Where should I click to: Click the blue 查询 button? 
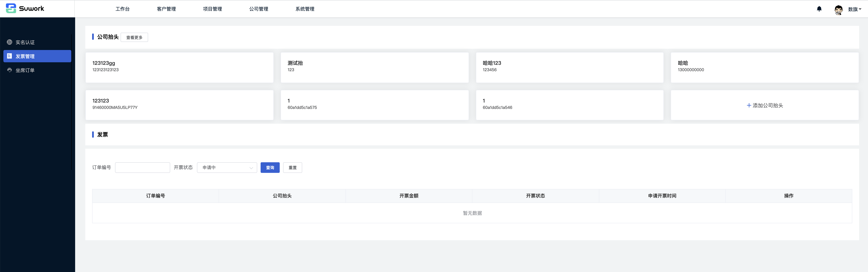[x=270, y=167]
